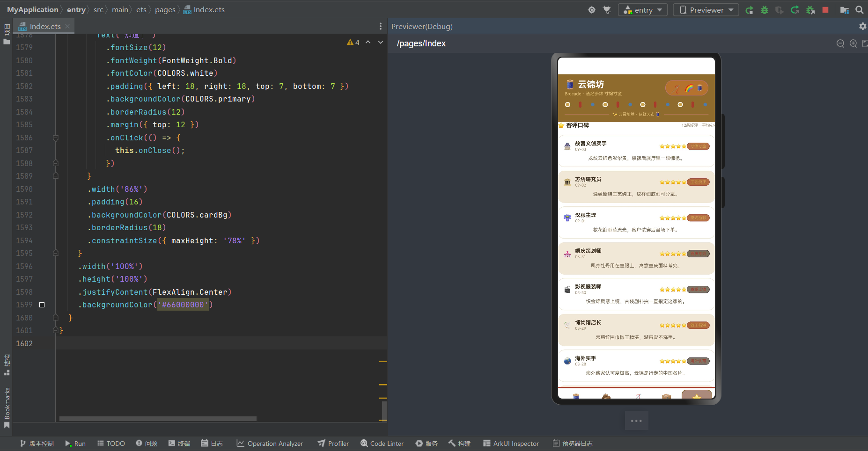
Task: Click the search everywhere magnifier icon
Action: tap(860, 10)
